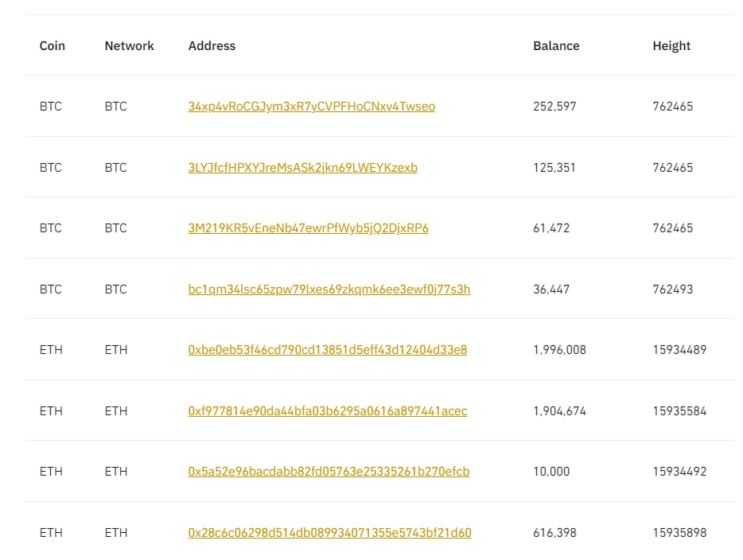Open ETH address starting 0x5a52e96bacdabb

click(x=329, y=472)
